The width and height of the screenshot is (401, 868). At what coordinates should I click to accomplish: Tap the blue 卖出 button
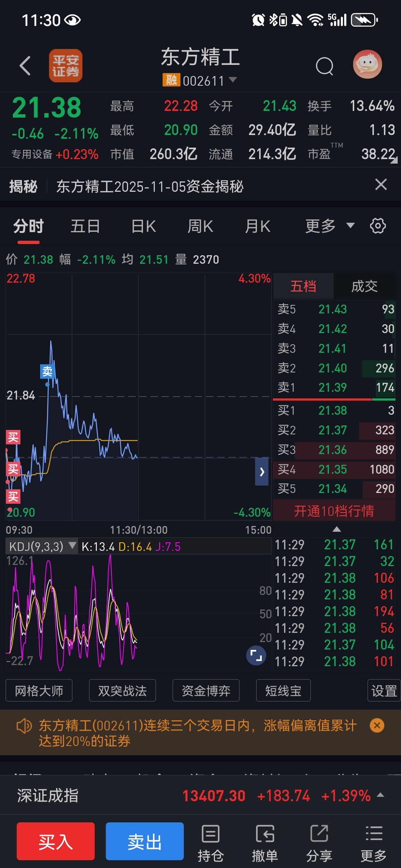click(145, 841)
